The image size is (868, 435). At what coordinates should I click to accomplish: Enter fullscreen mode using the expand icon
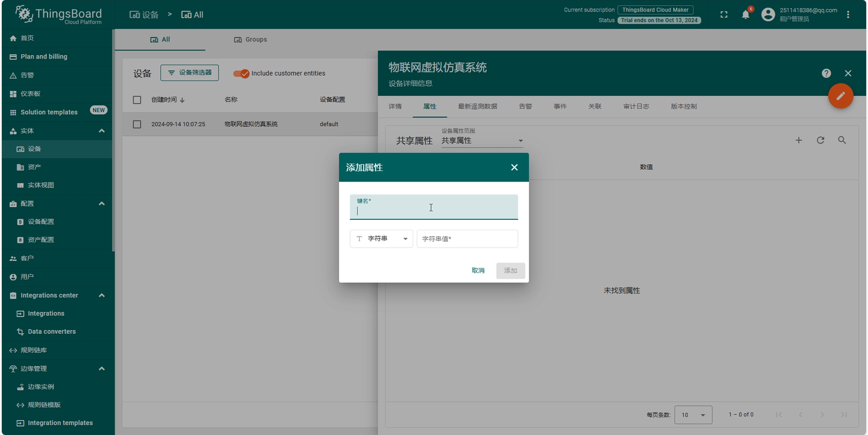click(x=724, y=15)
